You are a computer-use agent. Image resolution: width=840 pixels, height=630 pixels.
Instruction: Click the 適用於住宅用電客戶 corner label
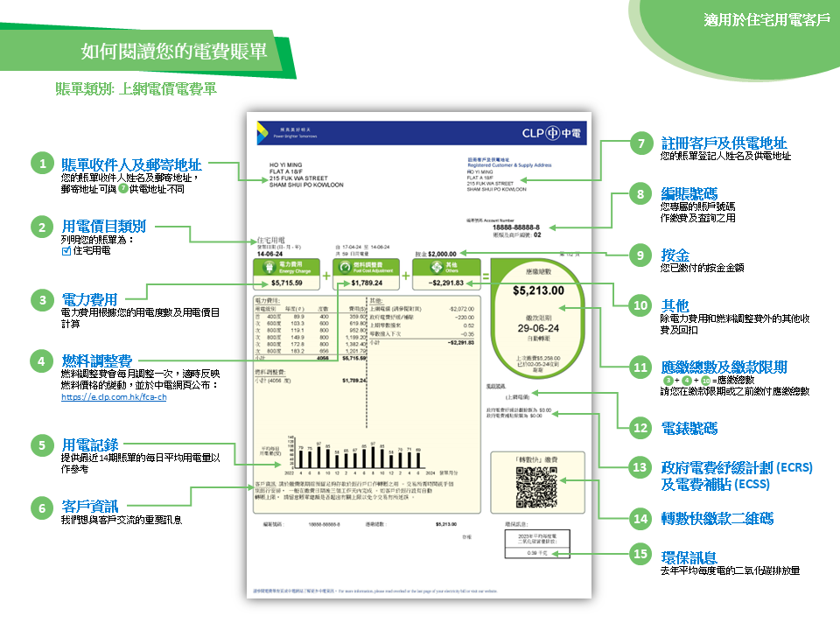click(766, 18)
